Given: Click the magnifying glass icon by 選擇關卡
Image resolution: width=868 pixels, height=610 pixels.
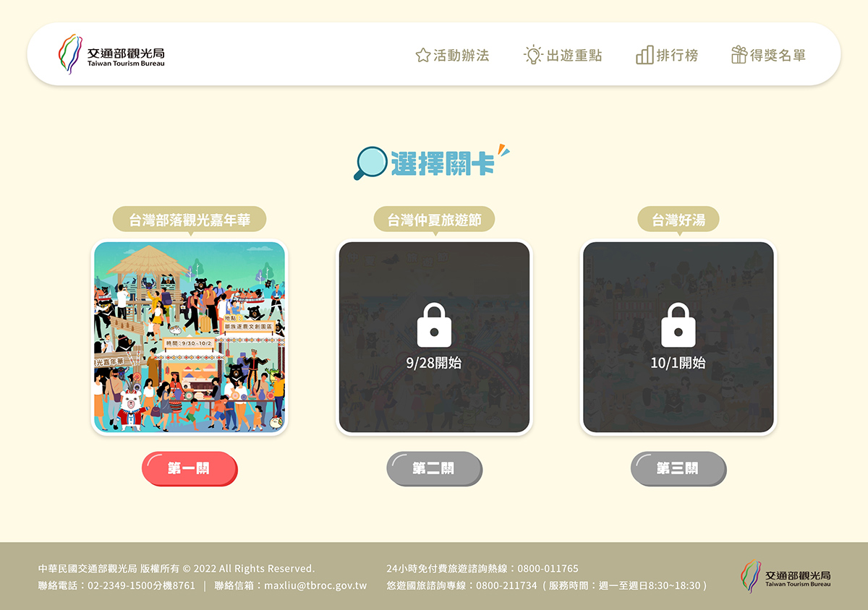Looking at the screenshot, I should click(x=370, y=163).
